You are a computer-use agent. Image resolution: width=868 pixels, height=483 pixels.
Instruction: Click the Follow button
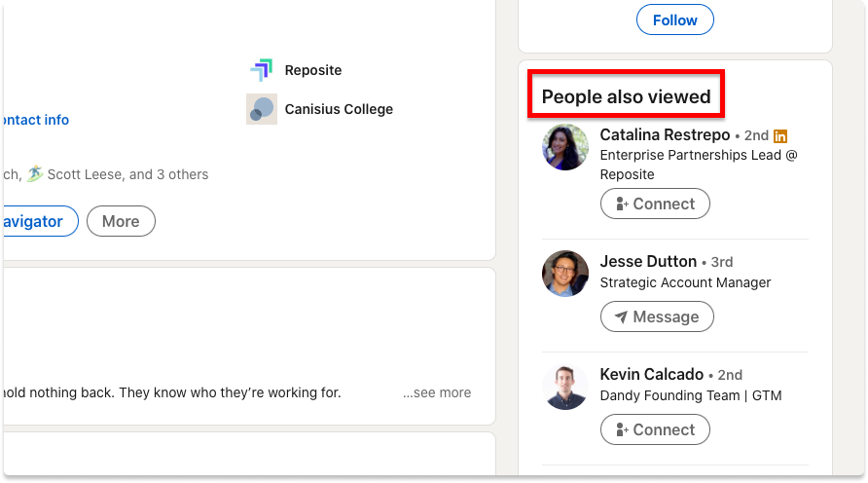674,19
